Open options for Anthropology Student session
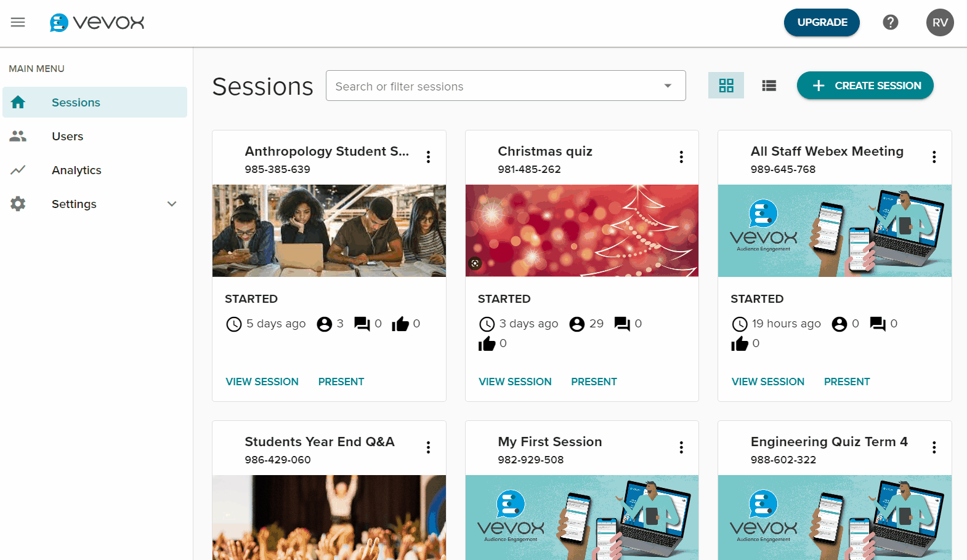This screenshot has height=560, width=967. tap(428, 157)
